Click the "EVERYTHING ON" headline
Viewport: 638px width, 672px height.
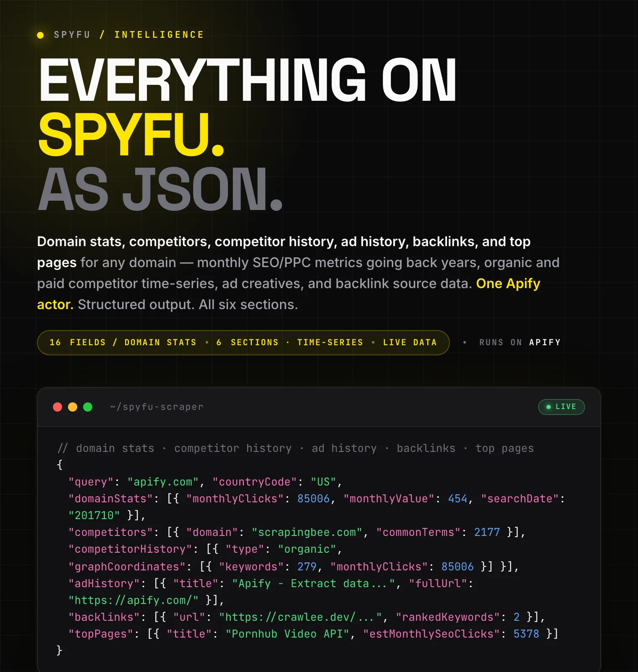click(248, 80)
